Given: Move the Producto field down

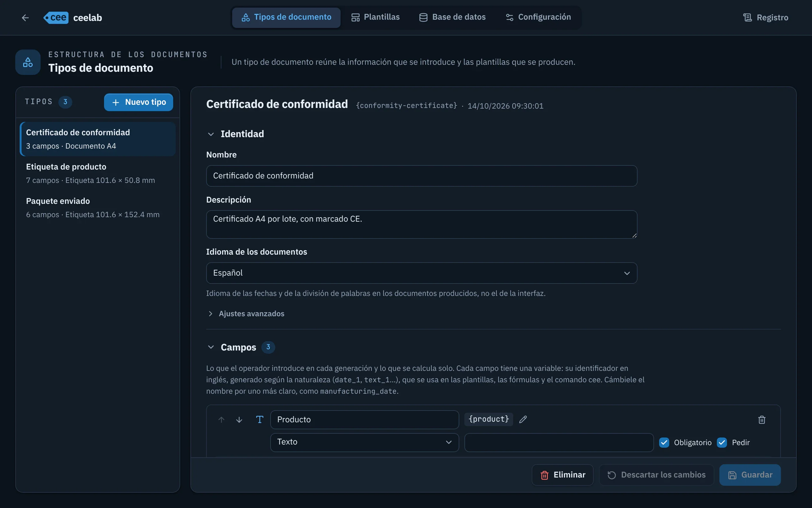Looking at the screenshot, I should point(239,420).
